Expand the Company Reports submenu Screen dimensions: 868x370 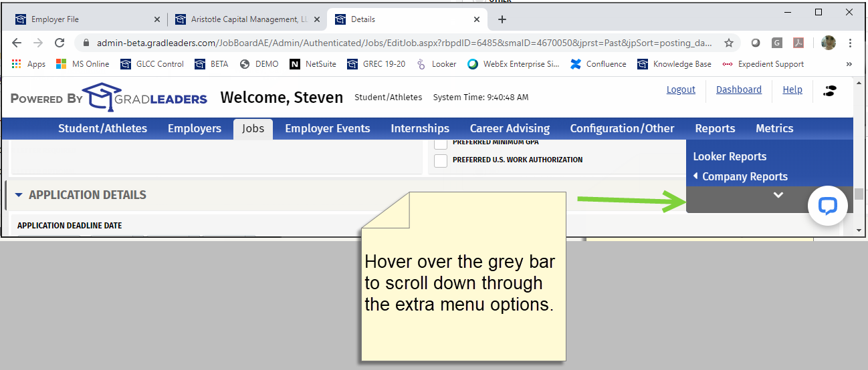coord(740,176)
